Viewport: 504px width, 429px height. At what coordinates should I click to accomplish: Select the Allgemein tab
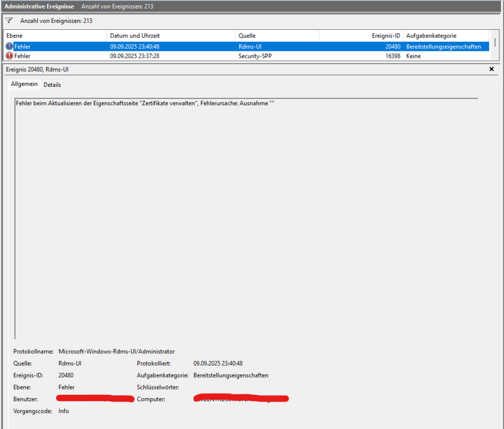24,84
